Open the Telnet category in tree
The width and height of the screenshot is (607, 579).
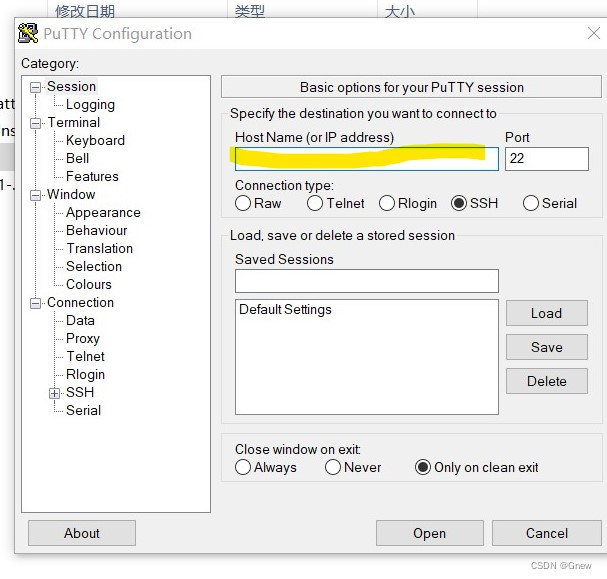[85, 356]
